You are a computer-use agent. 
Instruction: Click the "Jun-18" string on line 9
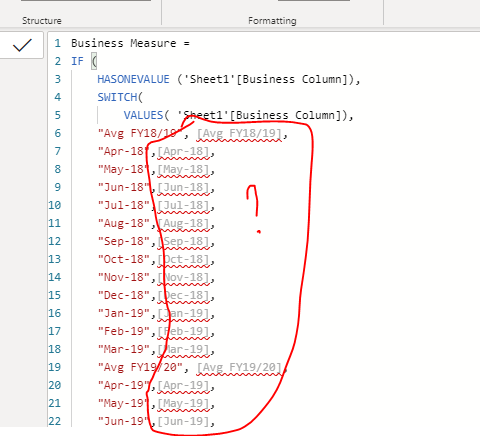(124, 187)
